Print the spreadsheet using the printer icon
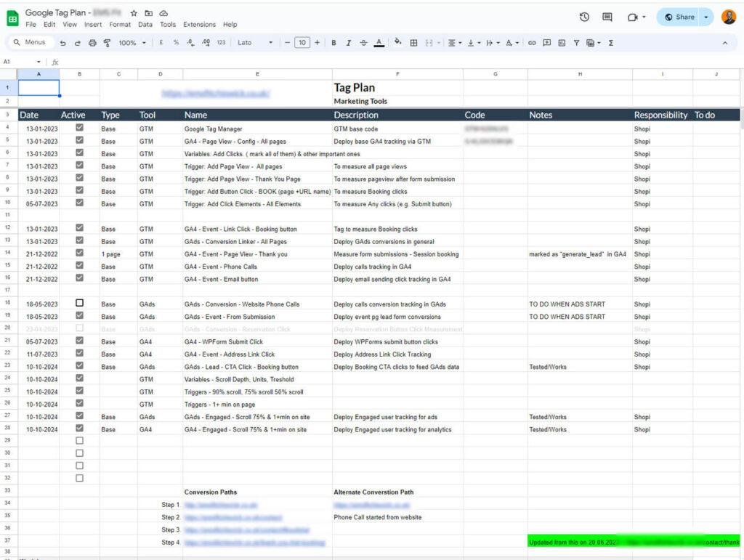744x560 pixels. click(92, 43)
